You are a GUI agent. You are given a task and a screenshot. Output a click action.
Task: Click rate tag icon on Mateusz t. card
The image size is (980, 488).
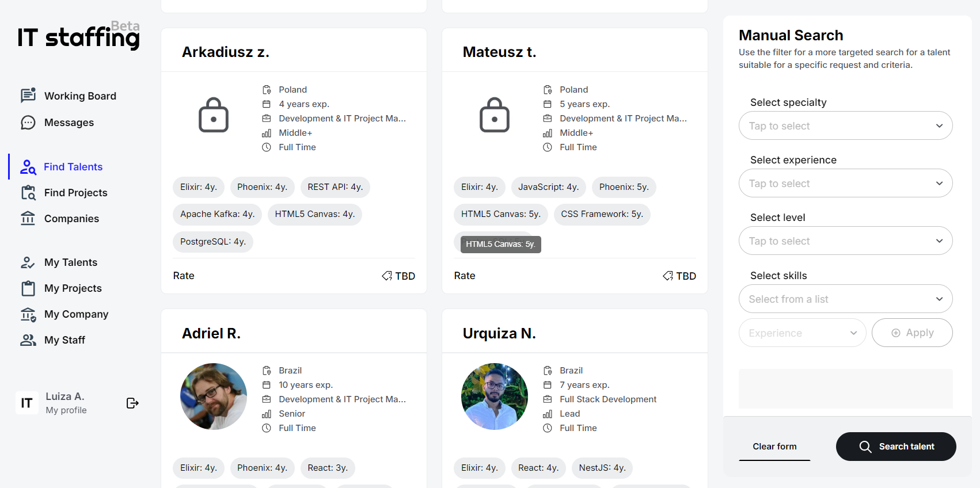(x=668, y=276)
